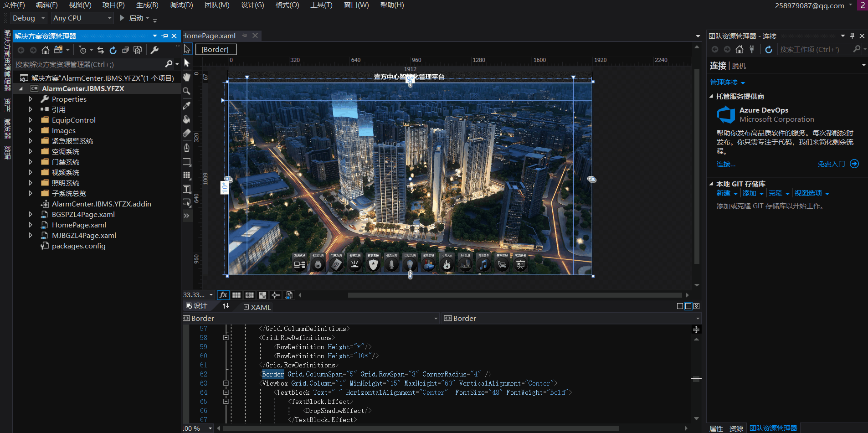
Task: Toggle the fx show effects button
Action: click(x=223, y=295)
